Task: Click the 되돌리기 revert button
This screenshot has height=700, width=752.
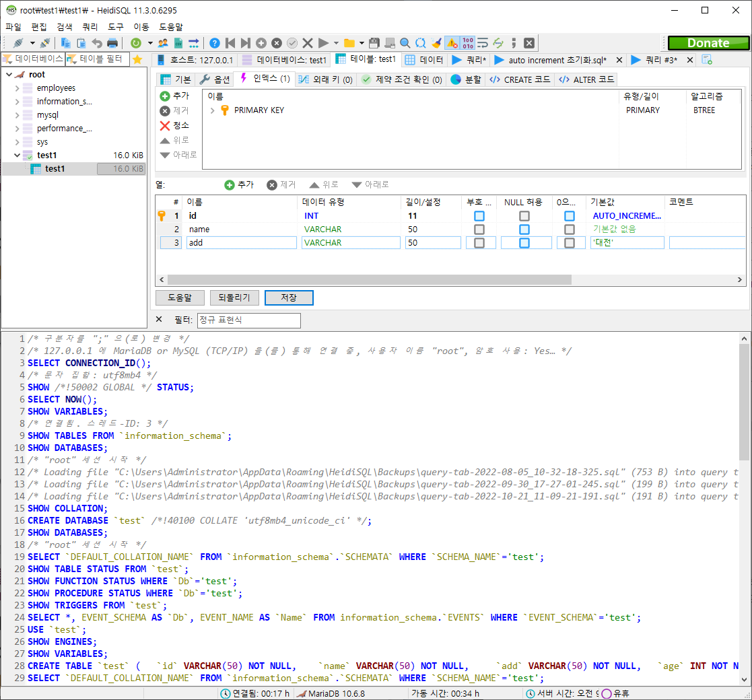Action: (x=234, y=297)
